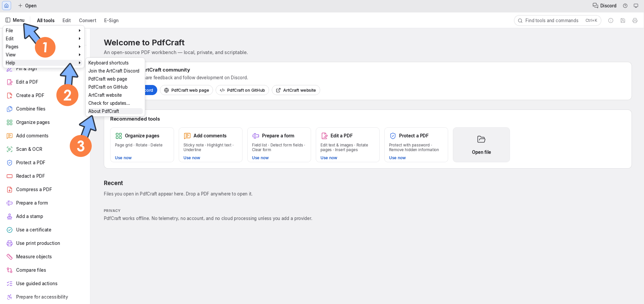Click the Discord chat icon at the top right
Image resolution: width=644 pixels, height=304 pixels.
tap(595, 6)
